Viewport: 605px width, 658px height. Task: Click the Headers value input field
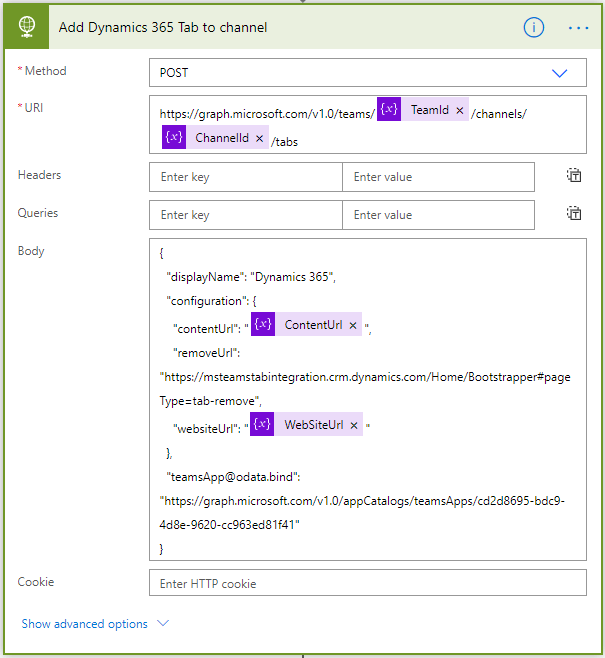click(438, 177)
